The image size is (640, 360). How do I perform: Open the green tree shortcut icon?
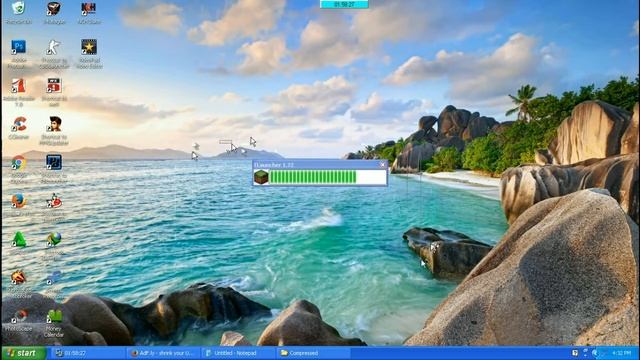coord(18,239)
